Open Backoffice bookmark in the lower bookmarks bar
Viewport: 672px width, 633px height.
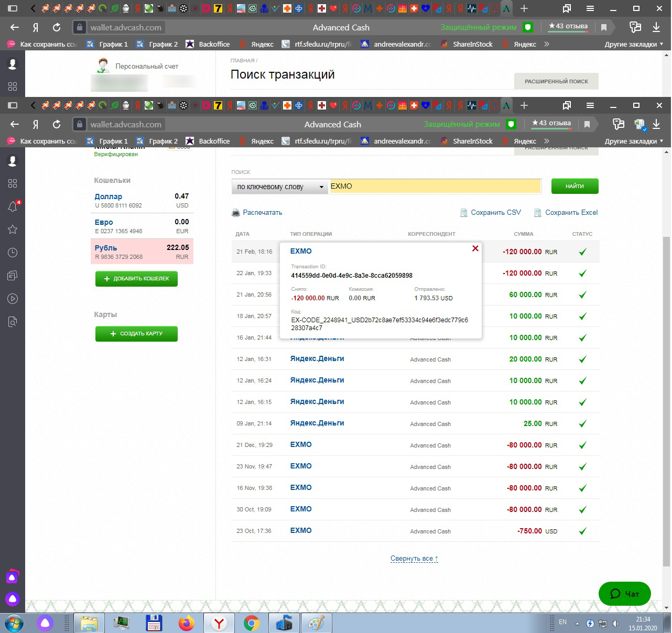click(208, 141)
